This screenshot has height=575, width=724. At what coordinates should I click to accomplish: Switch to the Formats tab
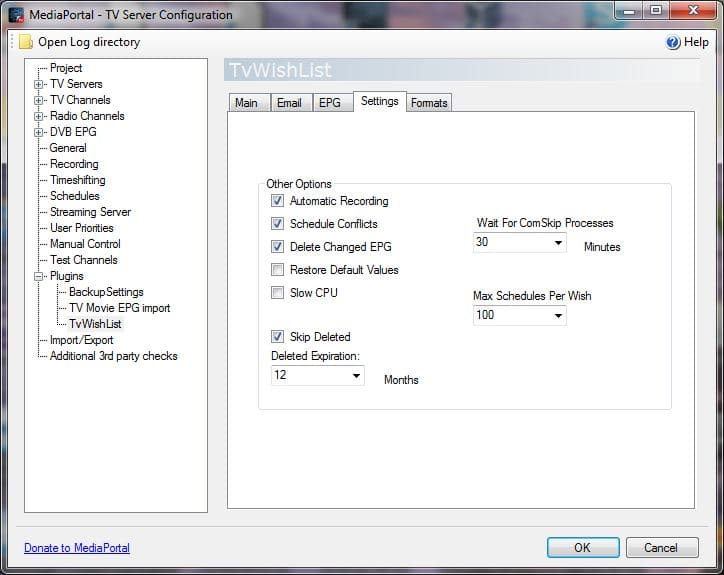[x=429, y=103]
